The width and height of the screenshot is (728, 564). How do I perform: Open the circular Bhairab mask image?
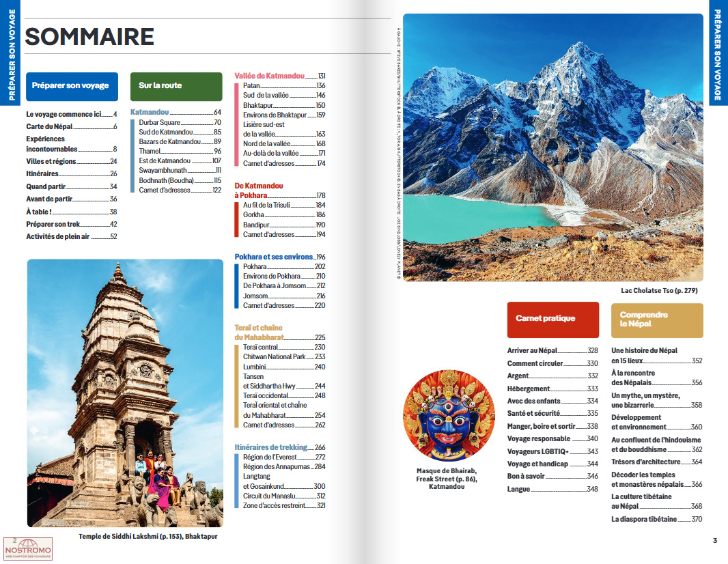449,415
